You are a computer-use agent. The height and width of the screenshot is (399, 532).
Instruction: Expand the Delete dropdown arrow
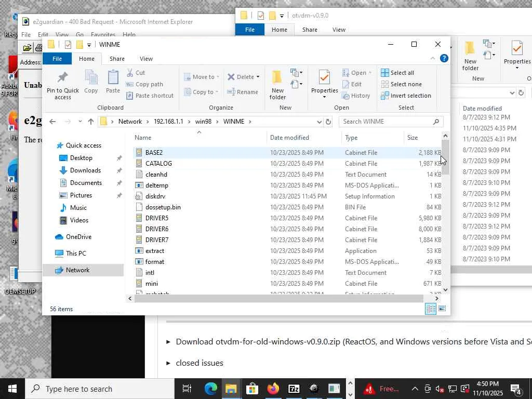(x=258, y=77)
